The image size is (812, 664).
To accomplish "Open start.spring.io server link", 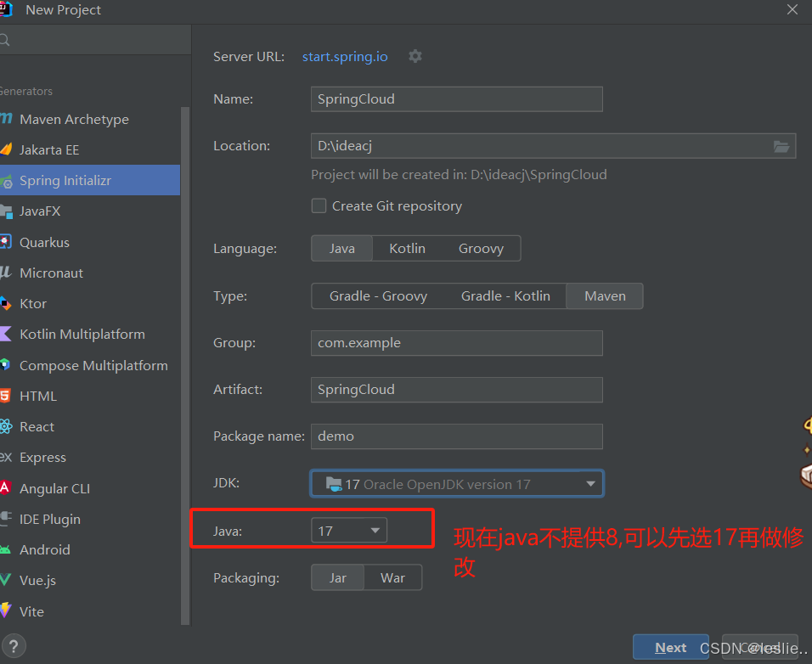I will tap(345, 56).
